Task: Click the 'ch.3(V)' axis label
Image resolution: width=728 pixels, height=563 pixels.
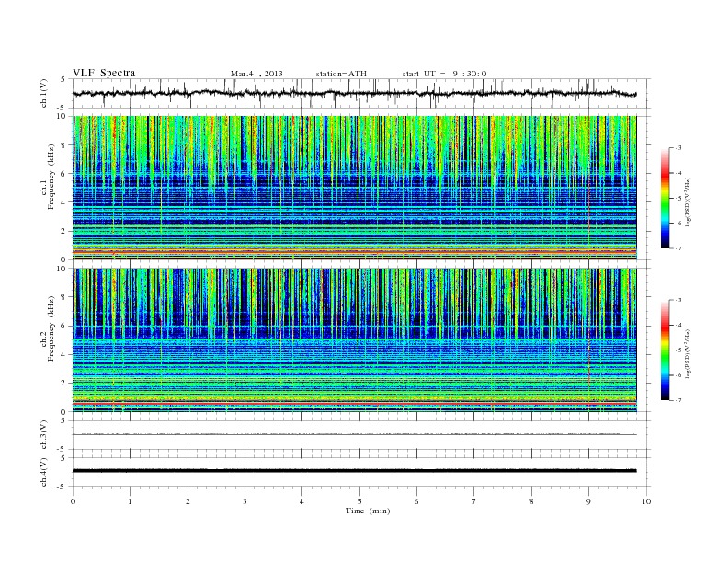Action: point(44,435)
